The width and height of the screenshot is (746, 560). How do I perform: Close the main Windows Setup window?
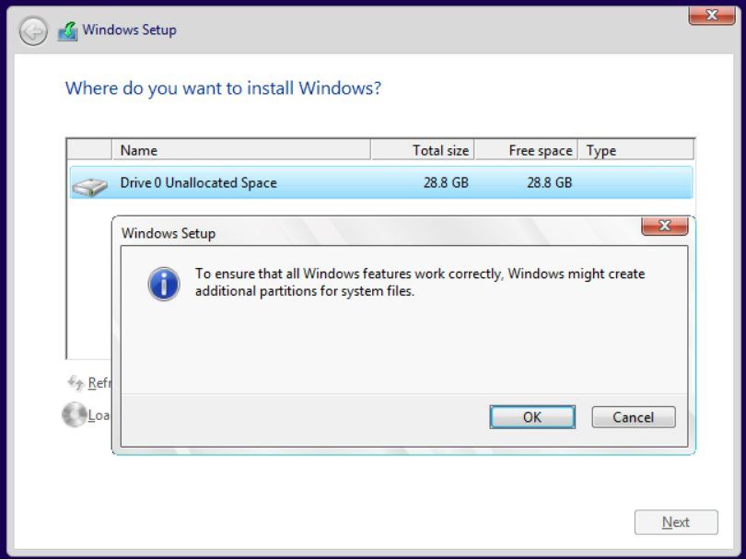[712, 16]
